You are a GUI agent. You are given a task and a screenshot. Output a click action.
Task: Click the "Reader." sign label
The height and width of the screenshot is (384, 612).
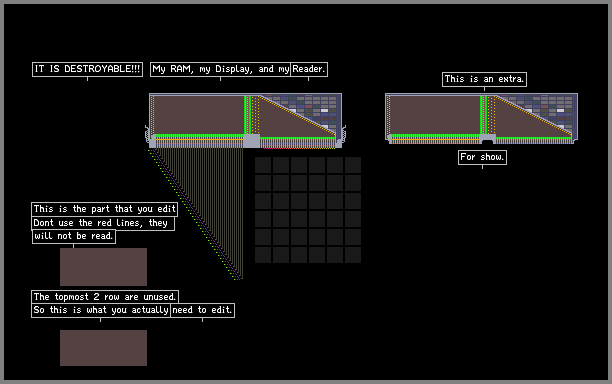309,69
